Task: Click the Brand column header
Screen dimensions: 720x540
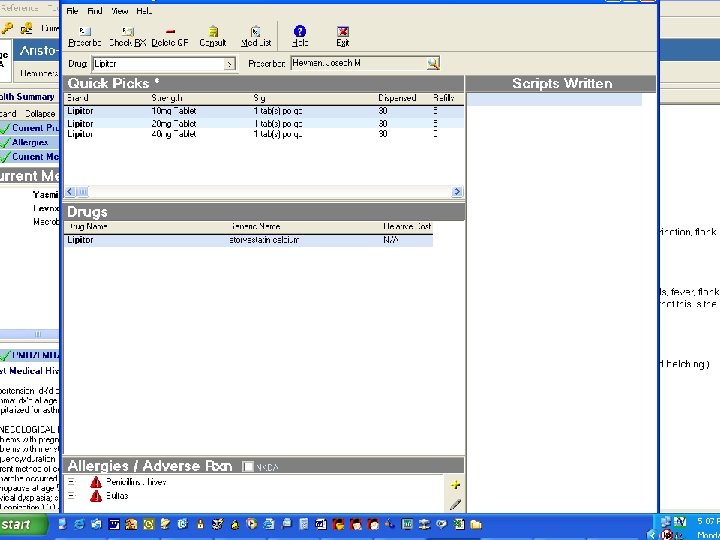Action: [x=78, y=98]
